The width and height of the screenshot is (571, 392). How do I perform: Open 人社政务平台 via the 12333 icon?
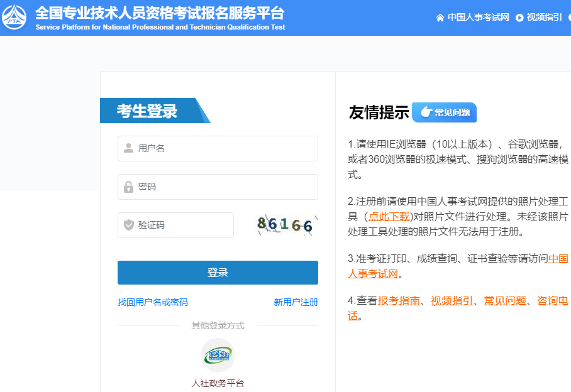coord(217,355)
